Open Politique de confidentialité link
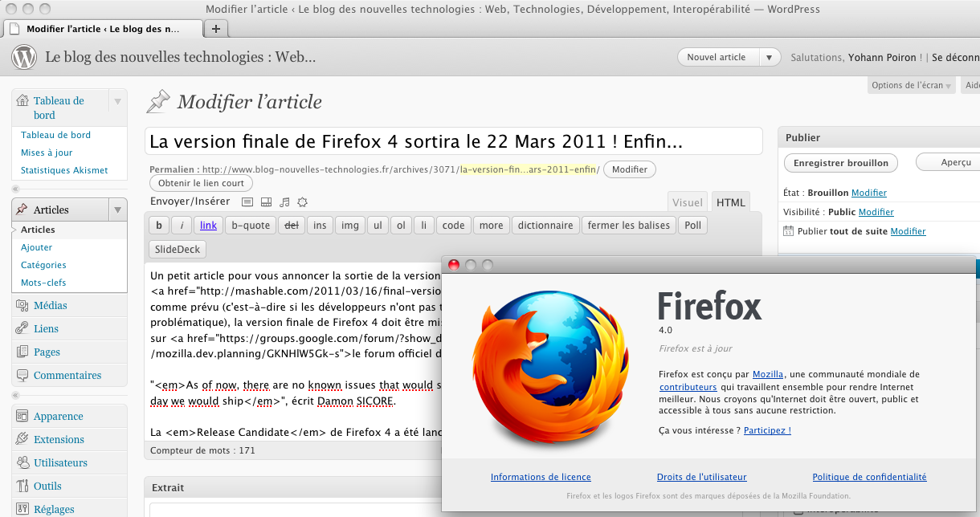Viewport: 980px width, 517px height. coord(869,477)
